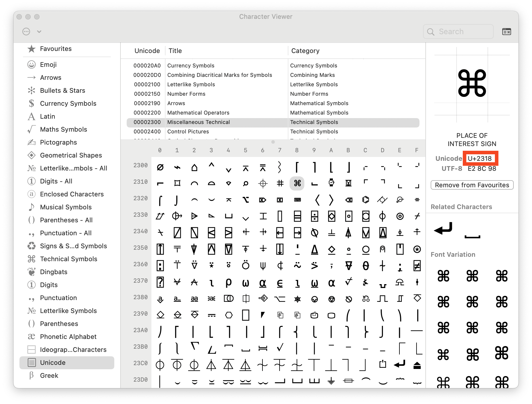Select Technical Symbols in sidebar
This screenshot has width=532, height=404.
[67, 259]
